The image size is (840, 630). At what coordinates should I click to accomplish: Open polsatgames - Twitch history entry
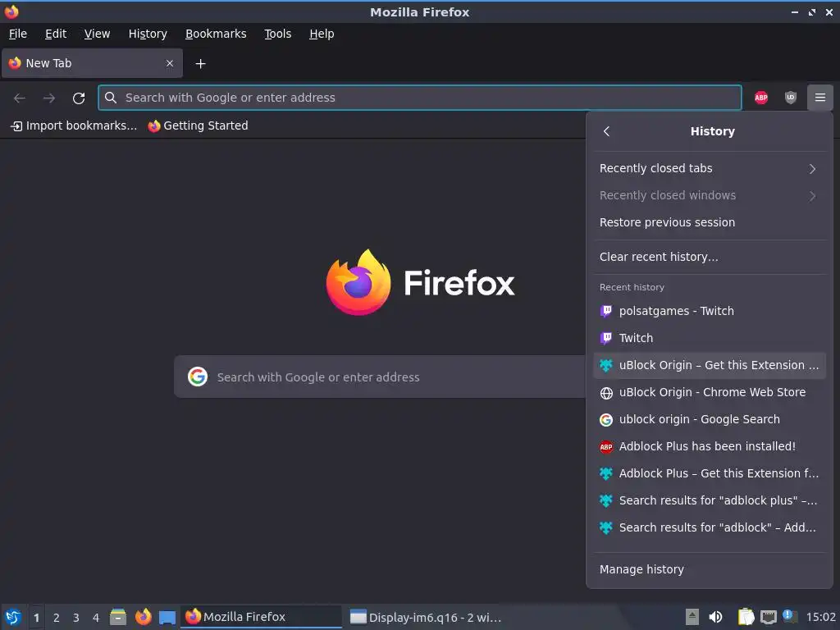point(710,311)
